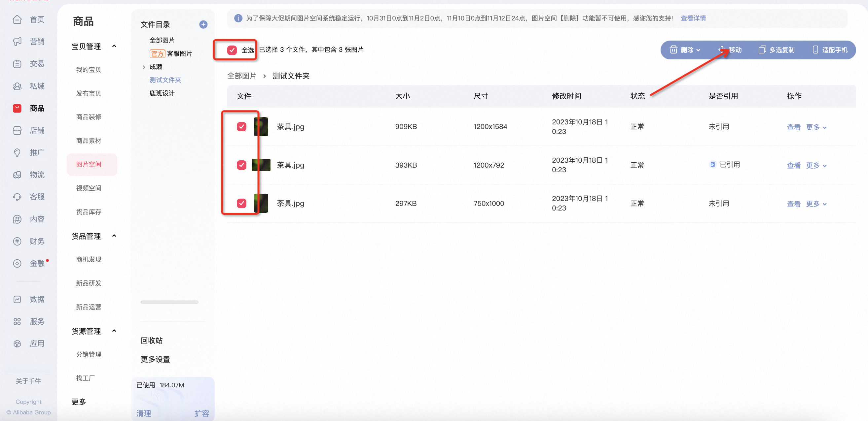Click the 营销 megaphone icon

pos(17,42)
